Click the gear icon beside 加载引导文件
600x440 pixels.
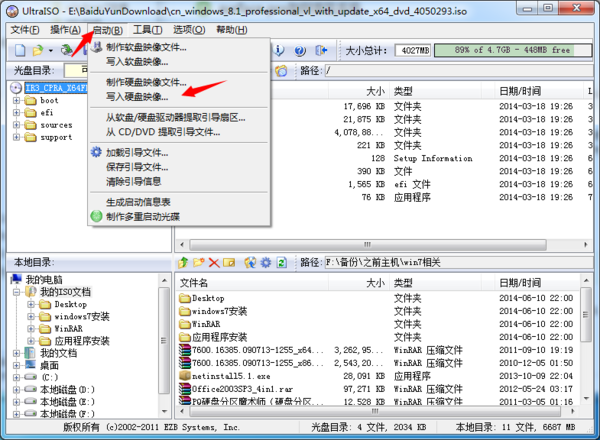pyautogui.click(x=97, y=153)
